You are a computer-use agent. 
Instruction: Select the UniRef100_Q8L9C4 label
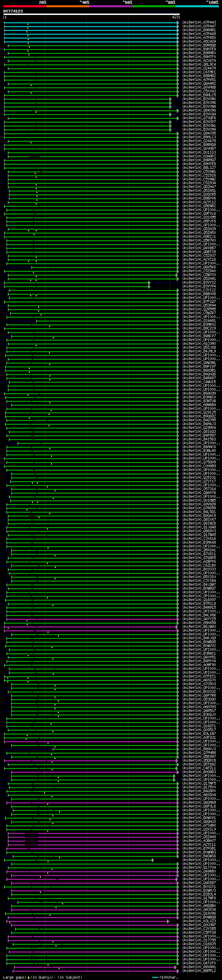click(x=199, y=64)
